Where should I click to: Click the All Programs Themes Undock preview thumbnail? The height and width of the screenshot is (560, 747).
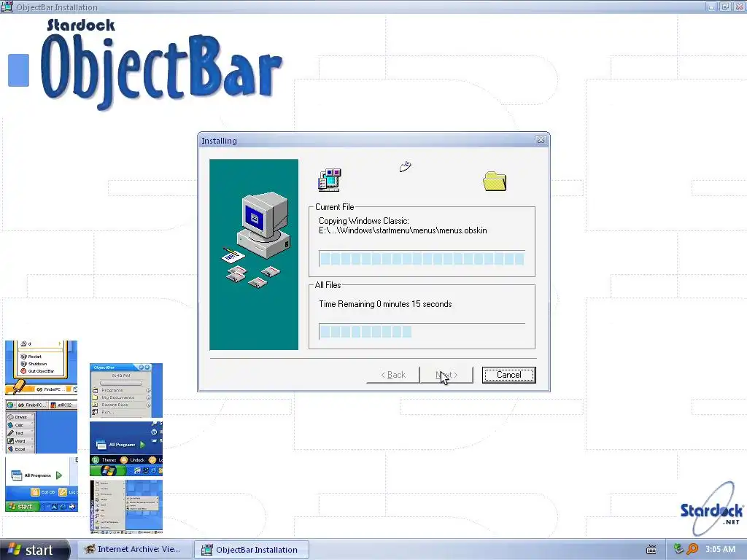(x=126, y=448)
